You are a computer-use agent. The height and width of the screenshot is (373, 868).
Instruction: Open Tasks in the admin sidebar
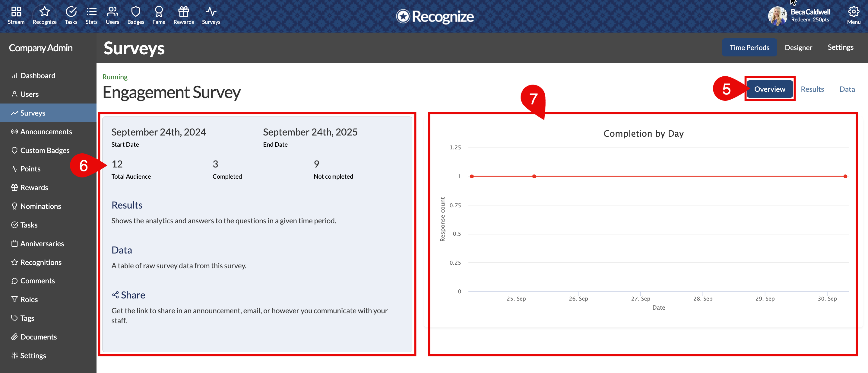point(48,225)
